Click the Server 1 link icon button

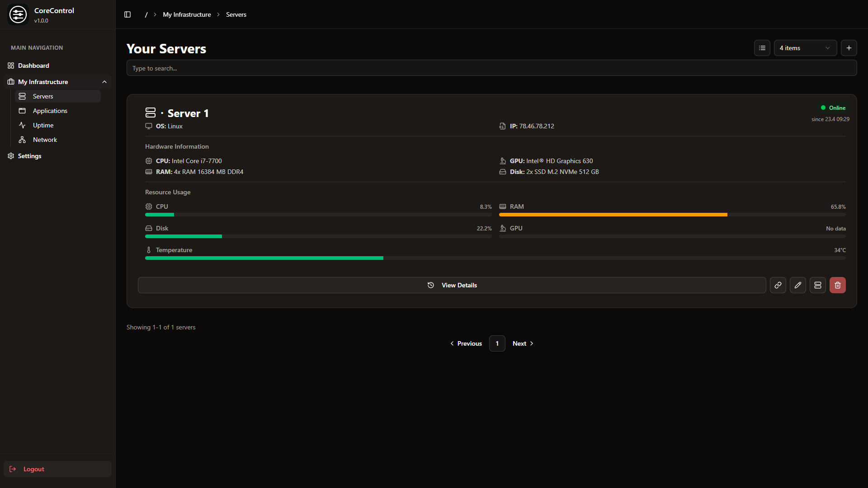click(x=778, y=285)
